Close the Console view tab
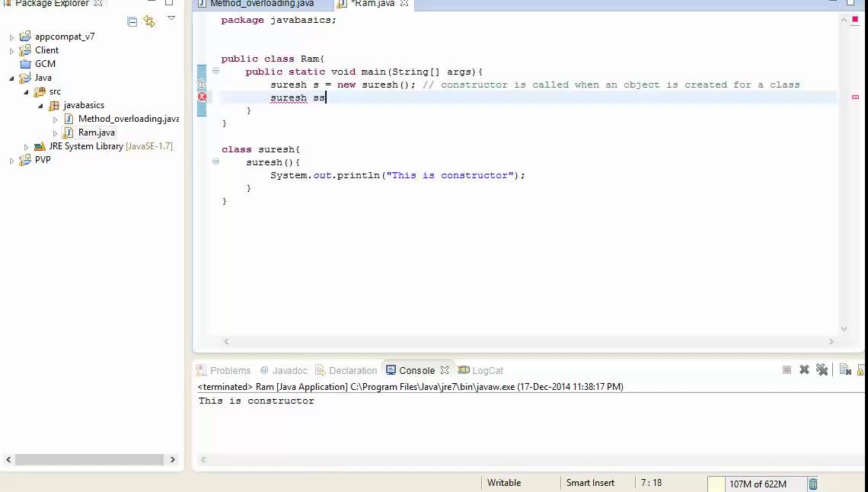This screenshot has height=492, width=868. (445, 370)
